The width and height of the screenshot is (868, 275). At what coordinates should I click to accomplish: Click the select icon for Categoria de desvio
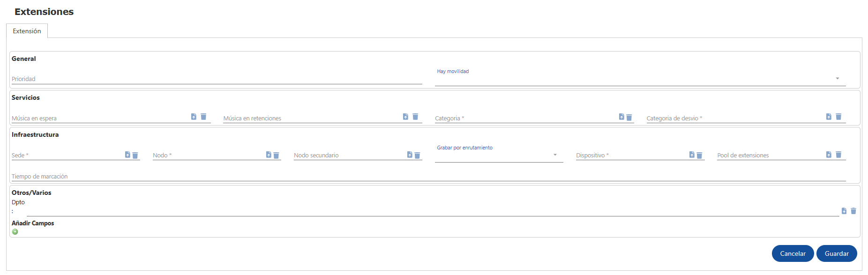pos(829,117)
